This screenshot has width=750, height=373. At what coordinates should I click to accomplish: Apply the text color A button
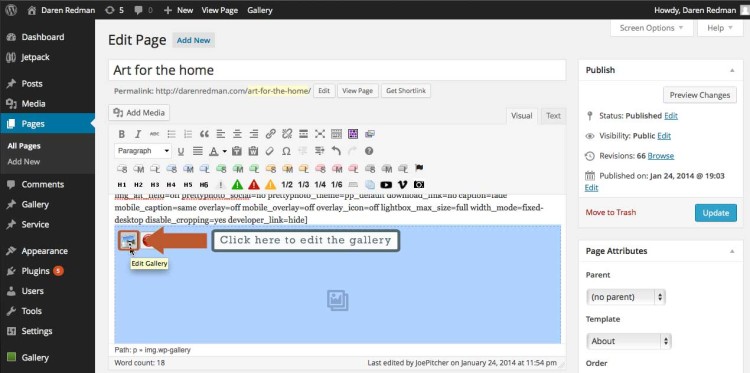214,151
